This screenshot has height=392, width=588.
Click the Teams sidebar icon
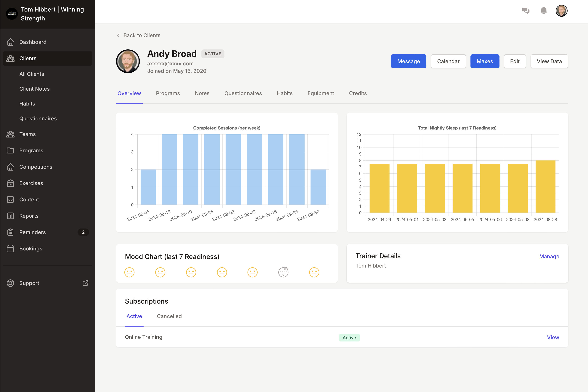click(x=11, y=134)
